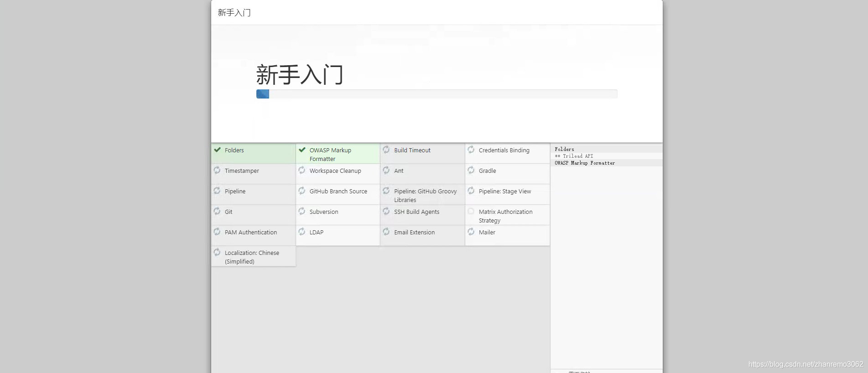Click the spinner icon next to Mailer
The image size is (868, 373).
[x=471, y=232]
